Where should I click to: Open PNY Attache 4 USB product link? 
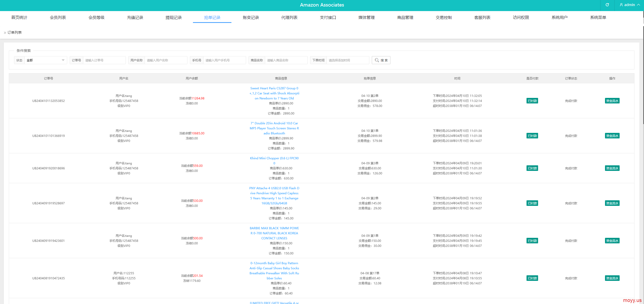click(x=274, y=196)
